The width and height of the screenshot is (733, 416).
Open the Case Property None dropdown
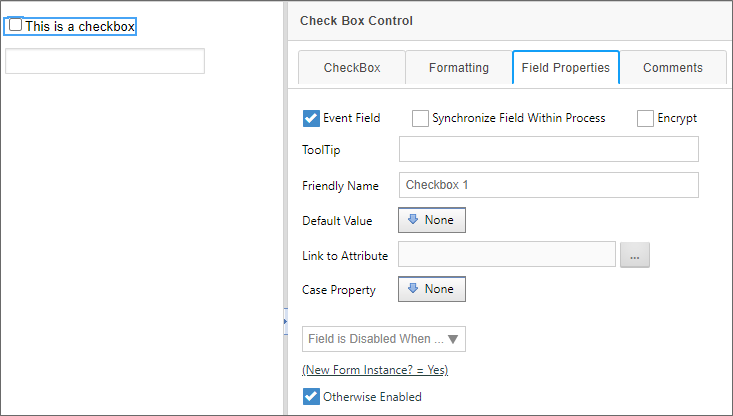432,289
